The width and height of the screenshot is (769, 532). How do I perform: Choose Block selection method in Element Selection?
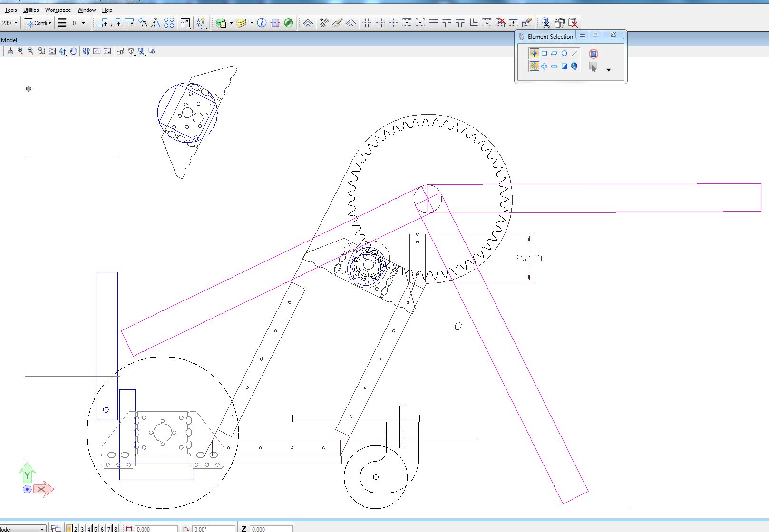click(x=545, y=53)
